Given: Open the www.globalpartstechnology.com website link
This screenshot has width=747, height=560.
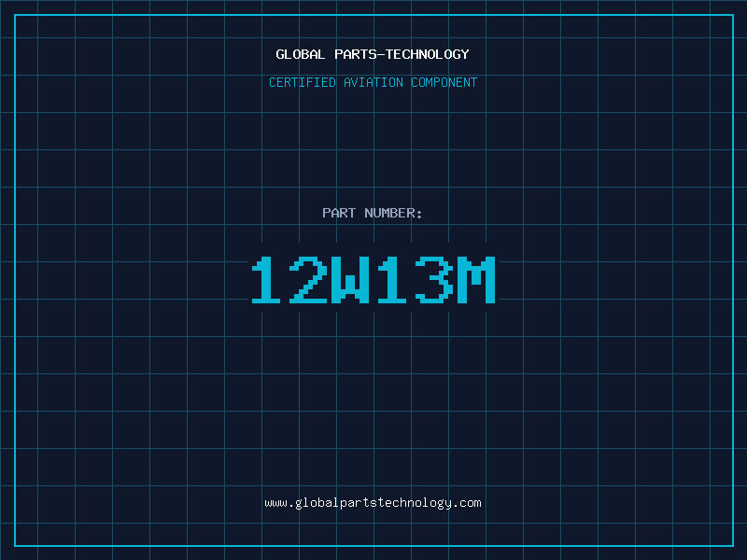Looking at the screenshot, I should pos(373,503).
